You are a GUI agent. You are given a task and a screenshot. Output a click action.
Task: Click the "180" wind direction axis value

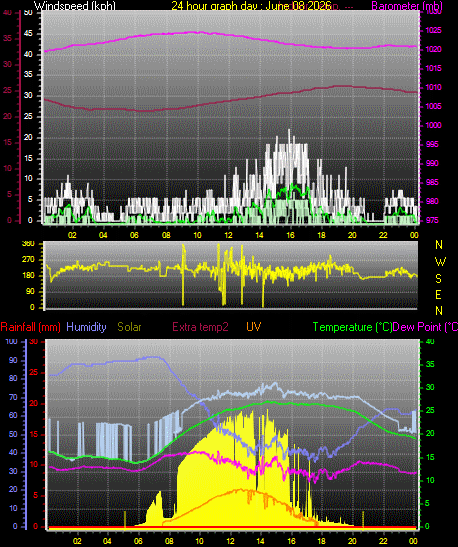(28, 275)
